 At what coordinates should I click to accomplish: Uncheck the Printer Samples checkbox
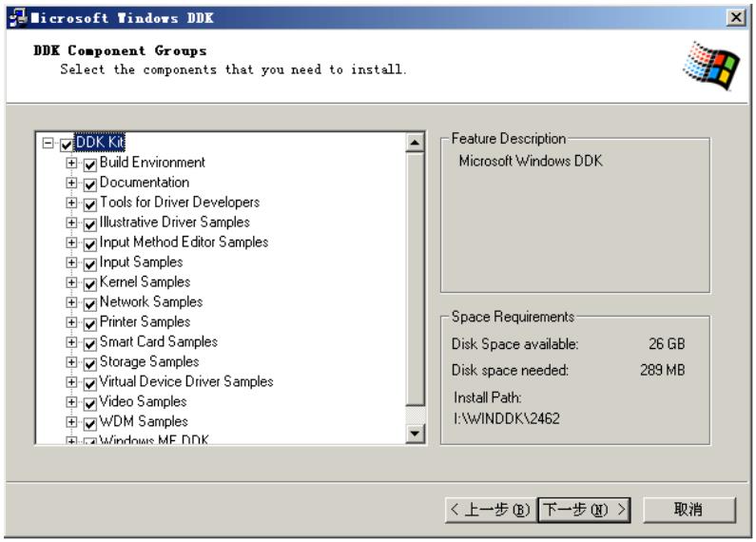click(x=90, y=323)
